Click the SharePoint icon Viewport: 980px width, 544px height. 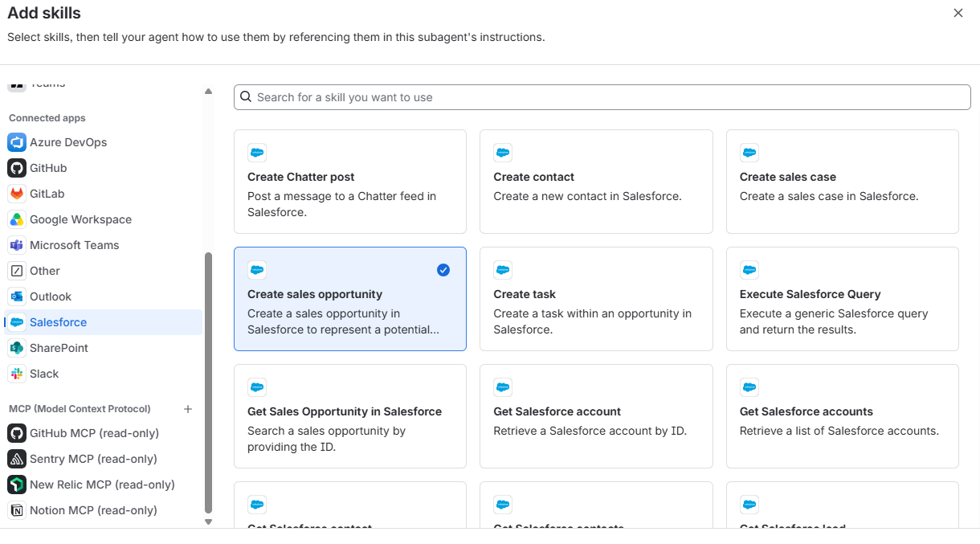coord(17,348)
